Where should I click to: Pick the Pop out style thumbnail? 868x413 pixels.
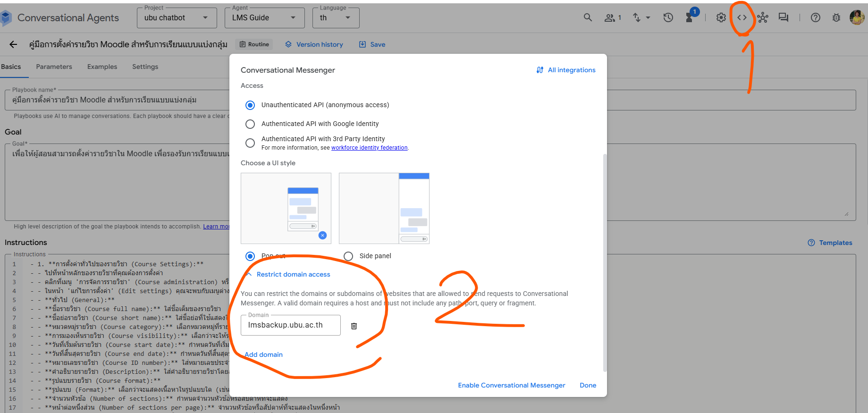(286, 208)
